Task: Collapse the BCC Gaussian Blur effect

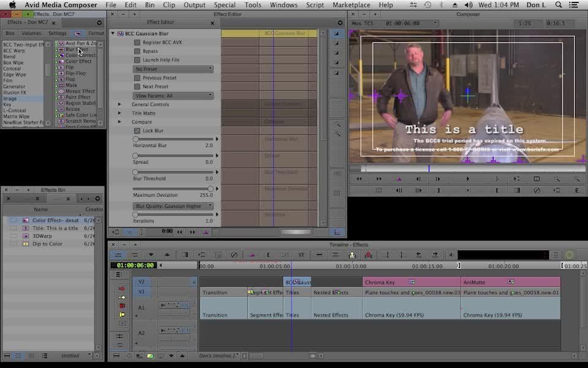Action: point(113,33)
